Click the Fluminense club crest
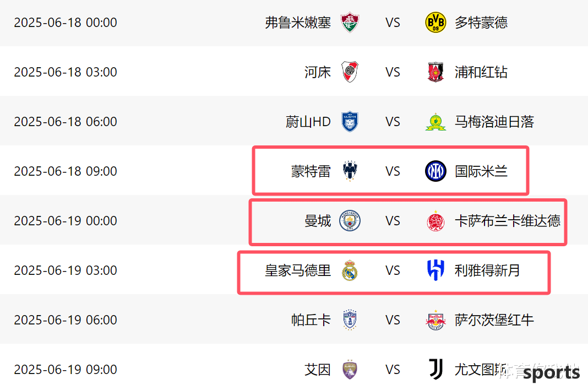 [x=350, y=23]
